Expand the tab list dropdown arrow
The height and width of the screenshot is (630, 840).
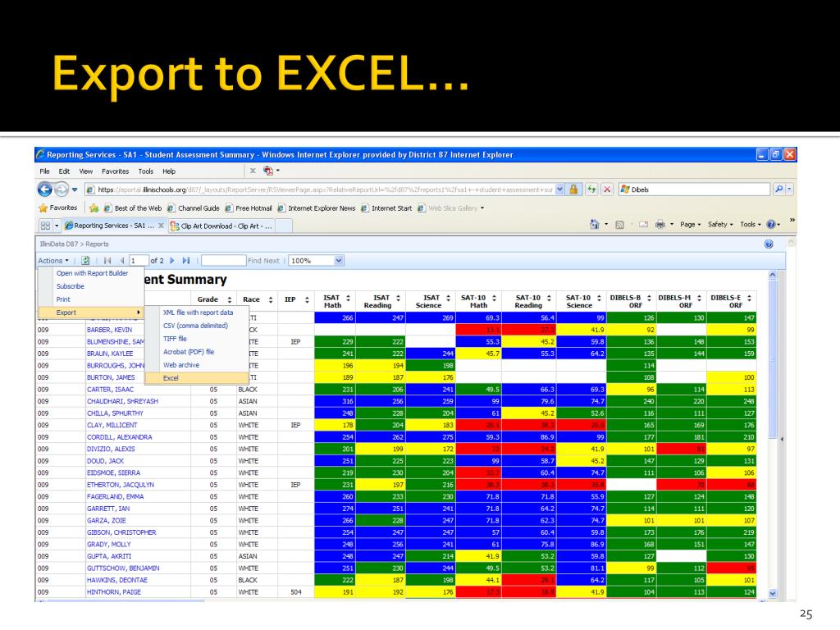[x=57, y=226]
